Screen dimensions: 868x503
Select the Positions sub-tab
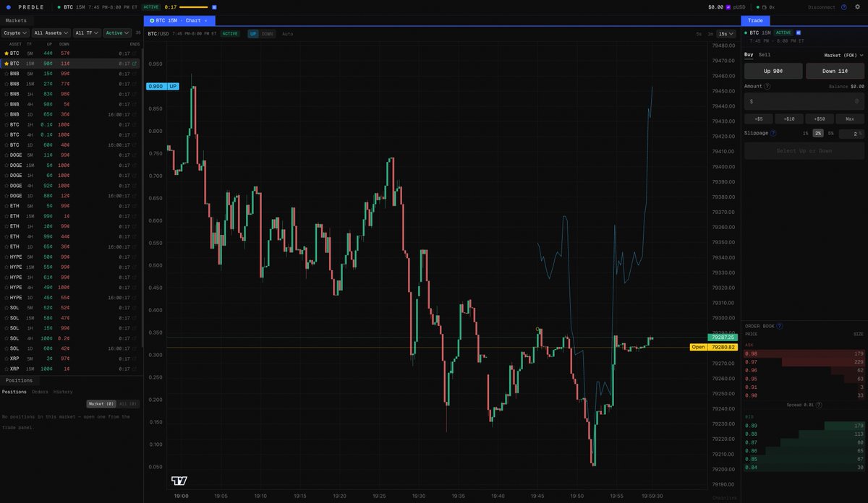click(14, 392)
